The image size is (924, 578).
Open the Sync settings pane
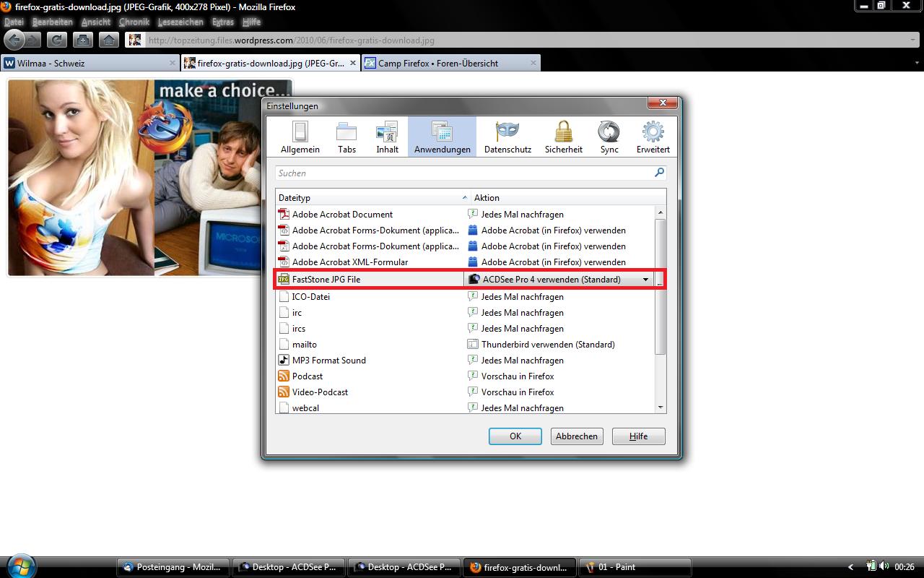click(609, 137)
